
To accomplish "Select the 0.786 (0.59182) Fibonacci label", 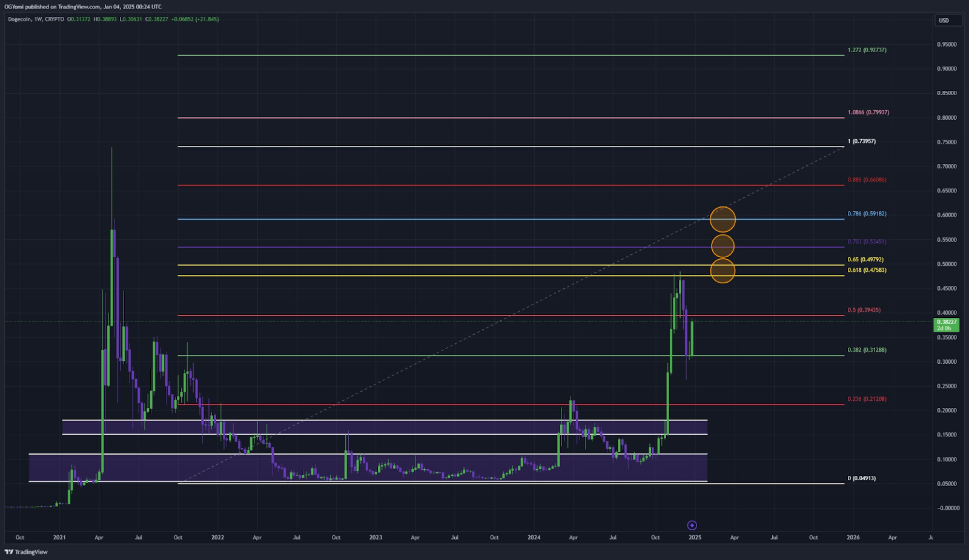I will 867,214.
